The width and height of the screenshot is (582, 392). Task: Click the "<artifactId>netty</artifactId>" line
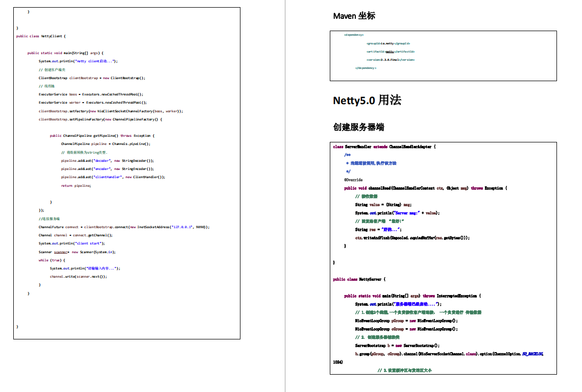(x=391, y=52)
